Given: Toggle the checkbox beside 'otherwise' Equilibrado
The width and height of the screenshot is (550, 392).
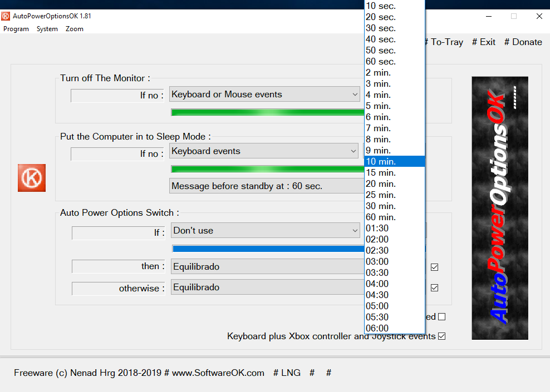Looking at the screenshot, I should pos(435,288).
